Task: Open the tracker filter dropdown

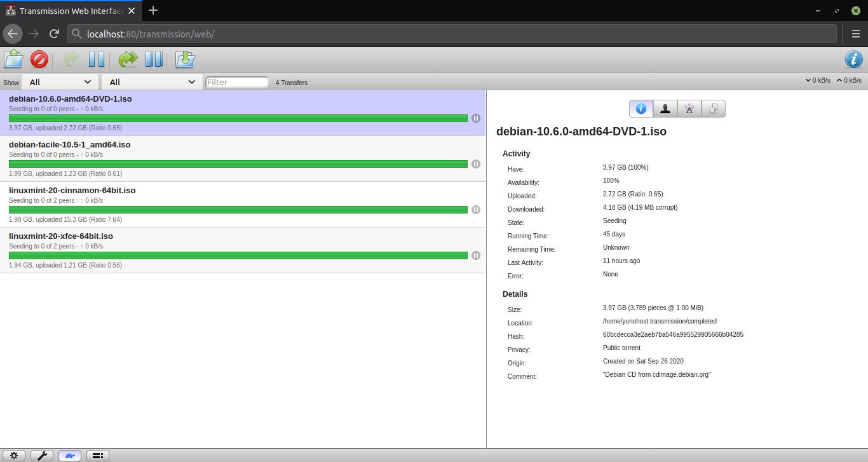Action: [x=152, y=82]
